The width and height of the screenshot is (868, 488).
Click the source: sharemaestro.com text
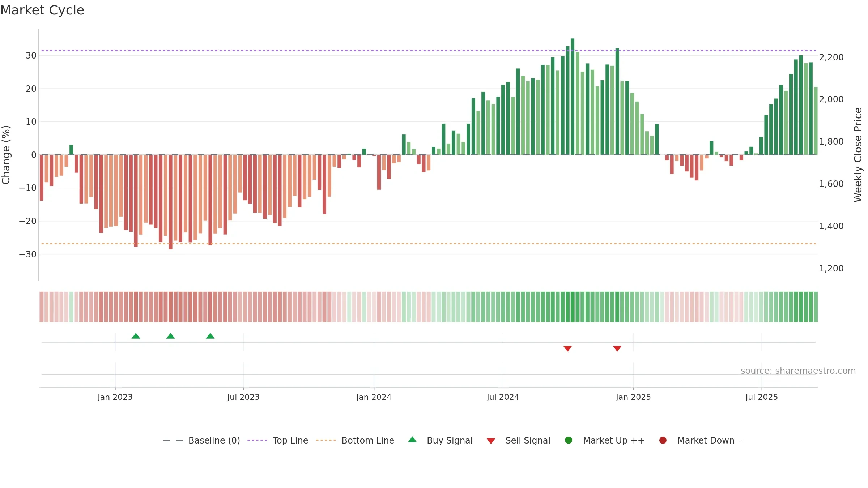click(798, 371)
